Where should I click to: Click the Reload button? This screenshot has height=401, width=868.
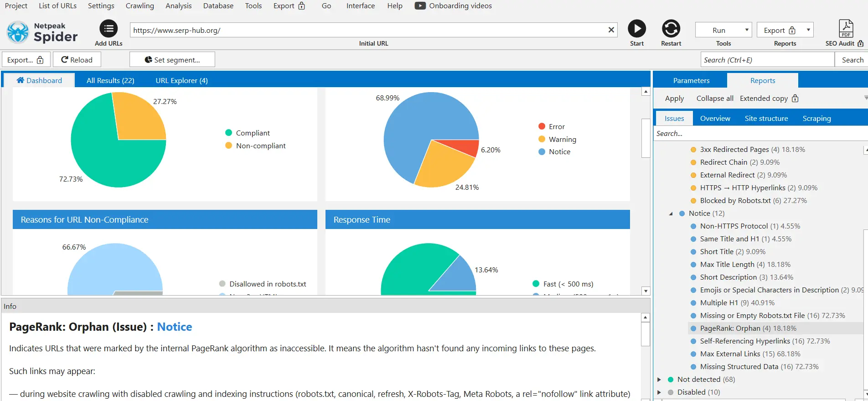tap(77, 60)
